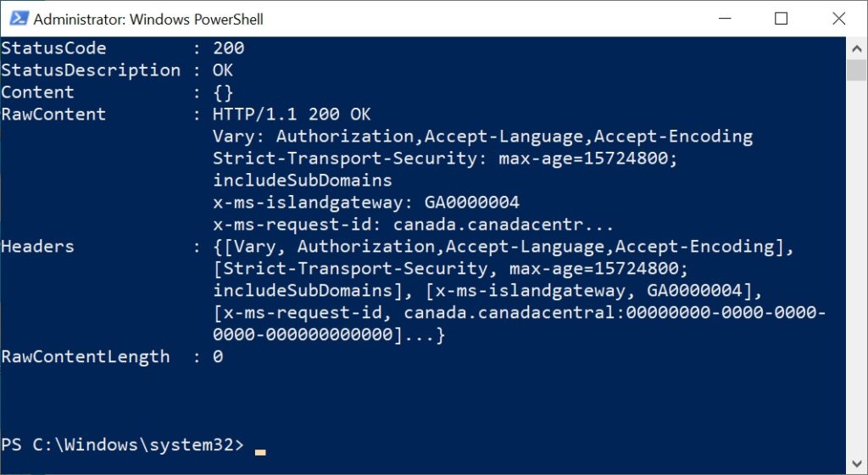Viewport: 868px width, 475px height.
Task: Click the StatusDescription value OK
Action: point(223,70)
